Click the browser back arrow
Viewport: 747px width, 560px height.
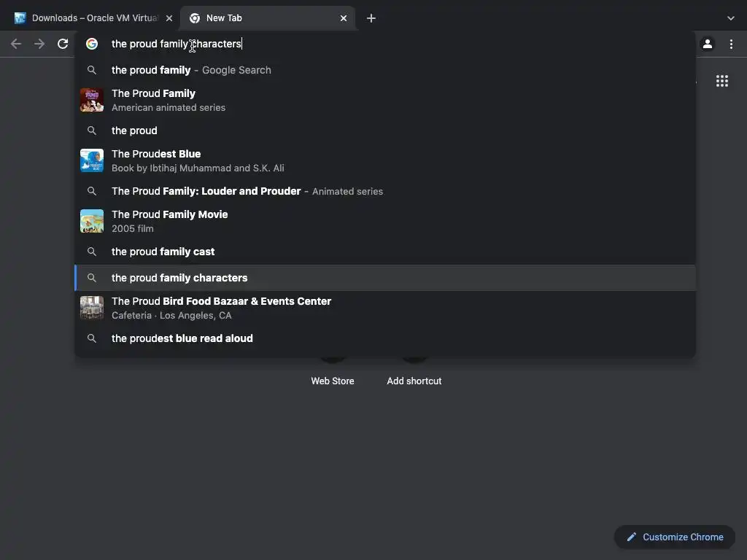(x=16, y=44)
